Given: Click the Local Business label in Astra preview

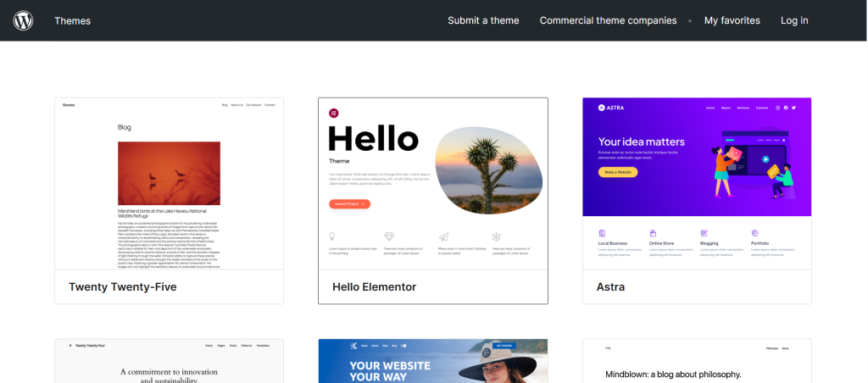Looking at the screenshot, I should (612, 243).
